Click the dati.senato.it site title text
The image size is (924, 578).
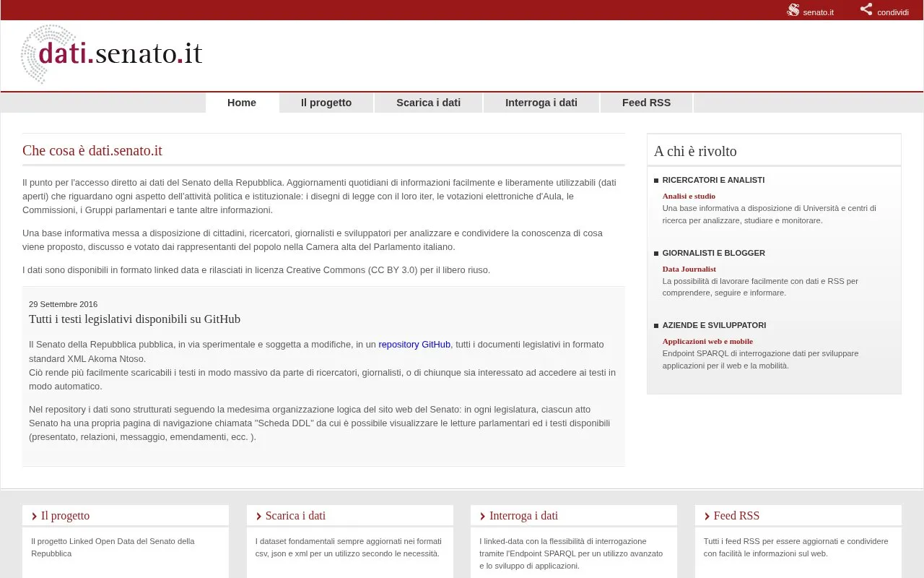coord(120,53)
